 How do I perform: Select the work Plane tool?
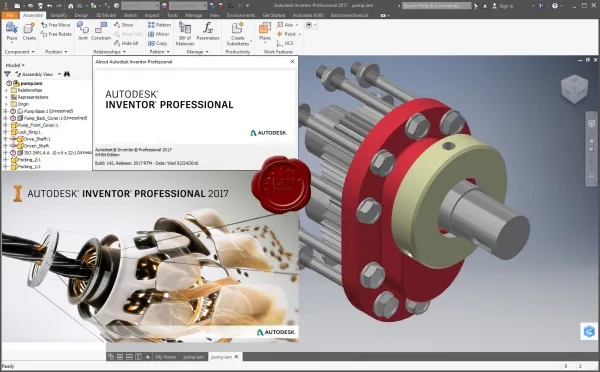tap(265, 31)
